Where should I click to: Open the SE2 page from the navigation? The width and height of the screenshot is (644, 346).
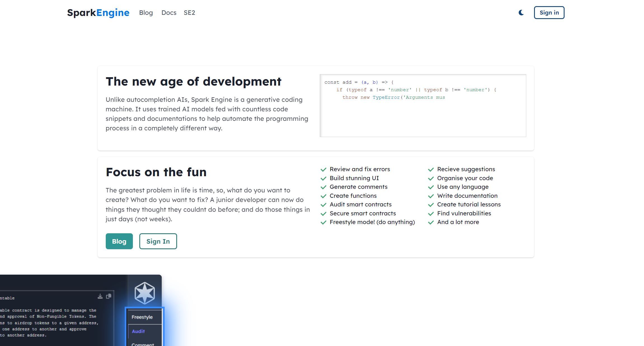(189, 13)
